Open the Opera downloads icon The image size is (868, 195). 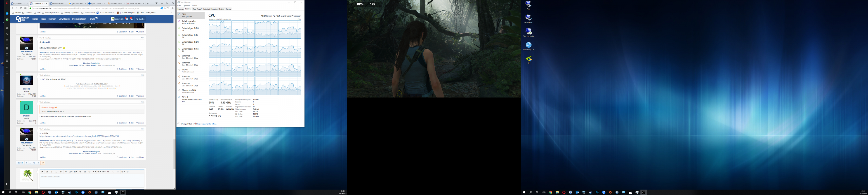pyautogui.click(x=172, y=8)
